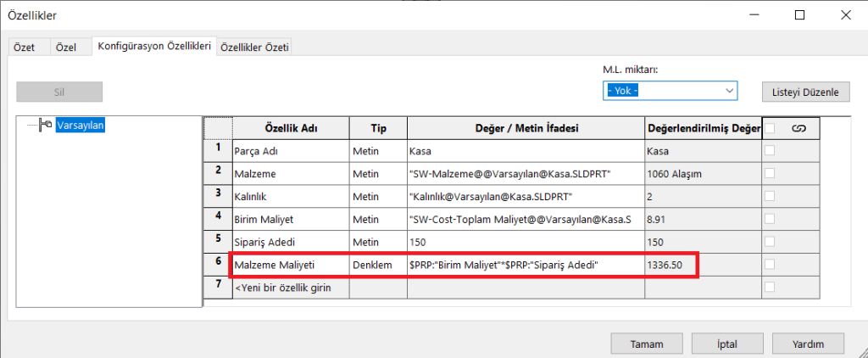The height and width of the screenshot is (358, 868).
Task: Open Tip dropdown for Kalınlık row
Action: (x=377, y=196)
